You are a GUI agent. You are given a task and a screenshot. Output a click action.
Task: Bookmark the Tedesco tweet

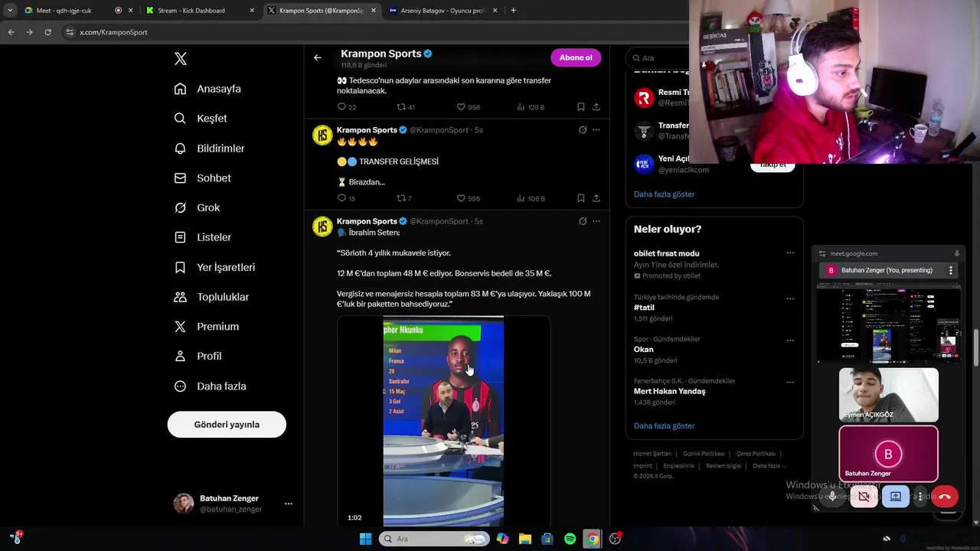(x=581, y=107)
